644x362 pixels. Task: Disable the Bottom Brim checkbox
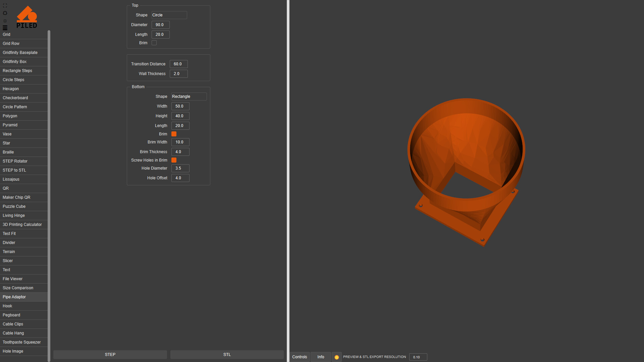(x=174, y=134)
